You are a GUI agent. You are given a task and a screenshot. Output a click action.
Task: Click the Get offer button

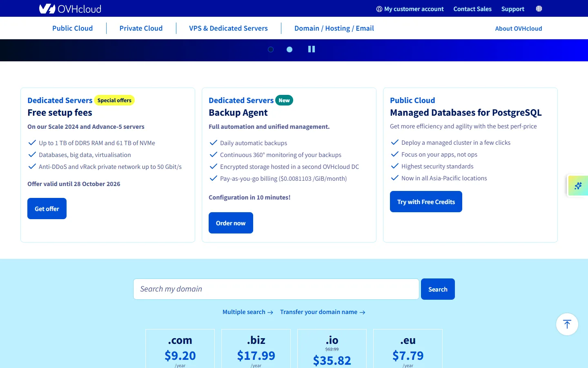[47, 209]
